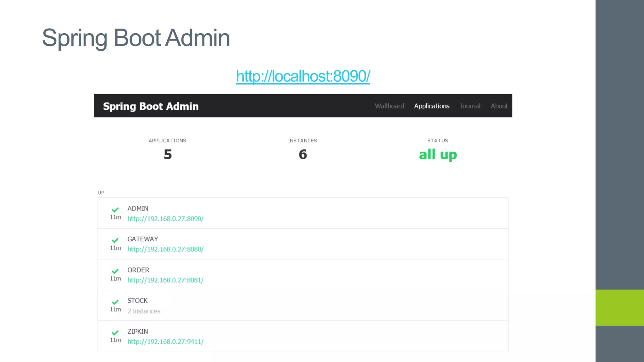Open the ZIPKIN application name
The width and height of the screenshot is (644, 362).
click(x=137, y=332)
